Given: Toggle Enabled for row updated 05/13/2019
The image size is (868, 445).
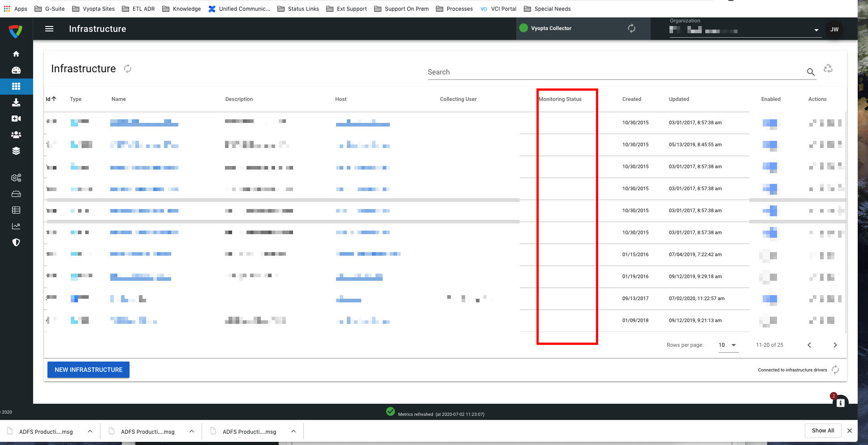Looking at the screenshot, I should [770, 145].
